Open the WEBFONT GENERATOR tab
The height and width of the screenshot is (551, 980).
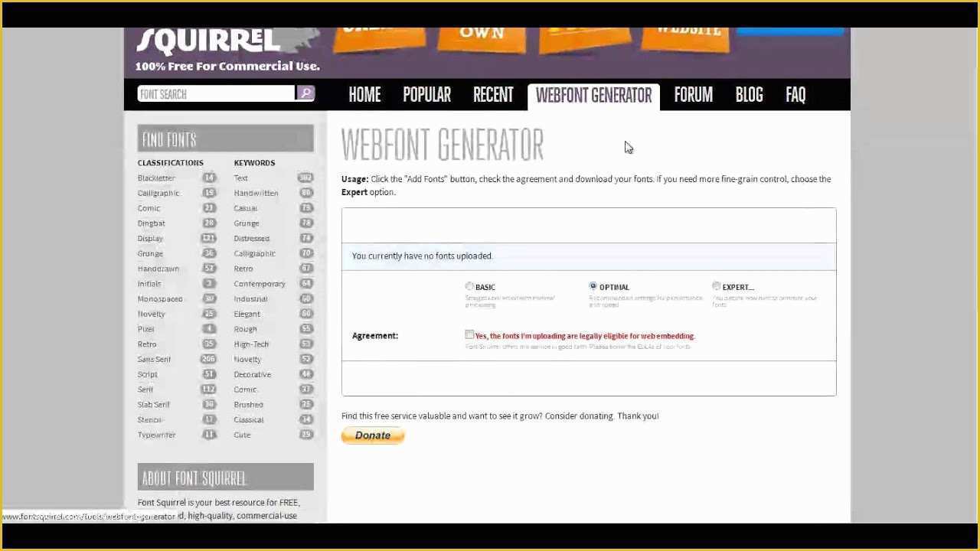[x=593, y=96]
